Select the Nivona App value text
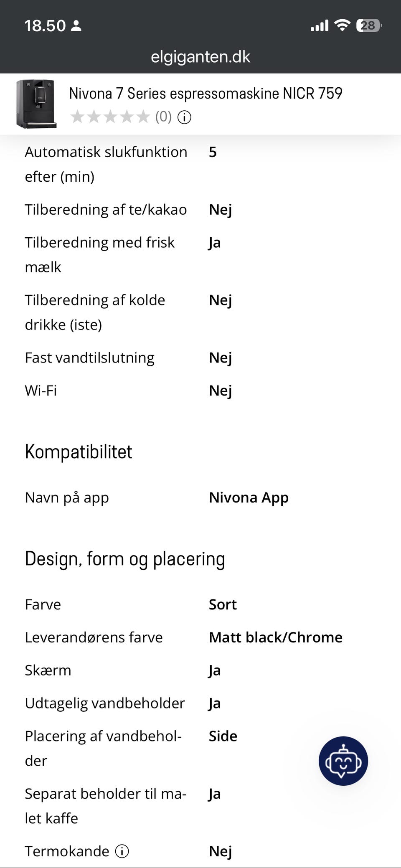This screenshot has width=401, height=868. (x=249, y=497)
